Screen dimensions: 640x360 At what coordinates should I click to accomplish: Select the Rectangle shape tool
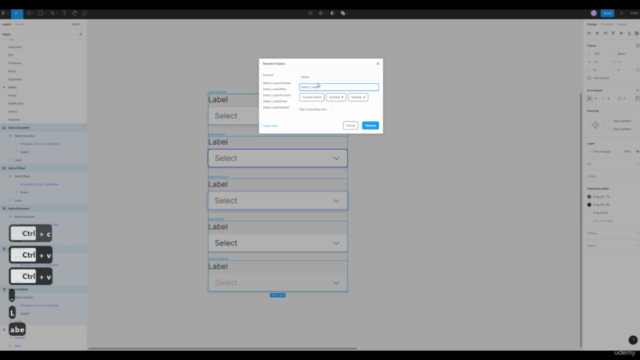40,13
